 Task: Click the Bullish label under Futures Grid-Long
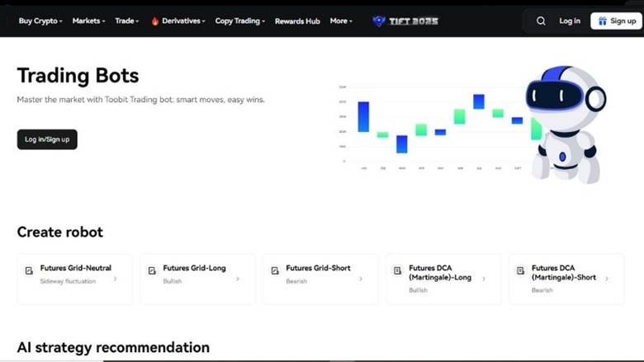pyautogui.click(x=172, y=281)
